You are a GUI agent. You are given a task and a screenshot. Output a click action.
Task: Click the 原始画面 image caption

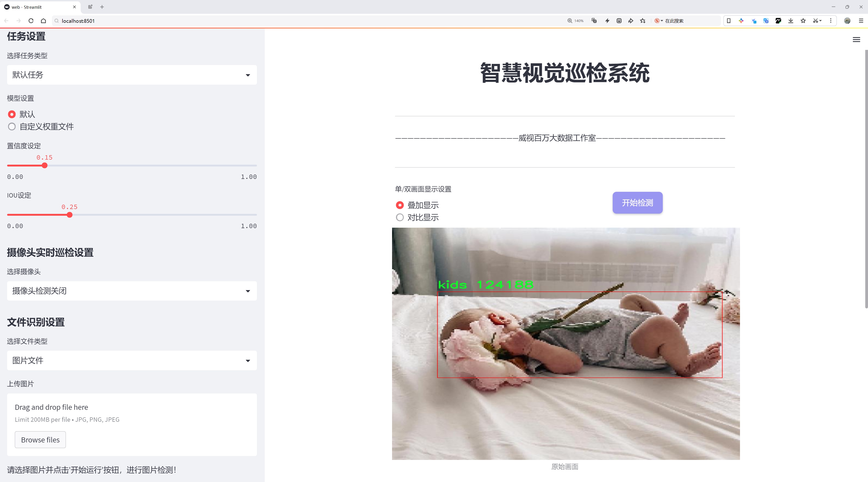tap(565, 467)
